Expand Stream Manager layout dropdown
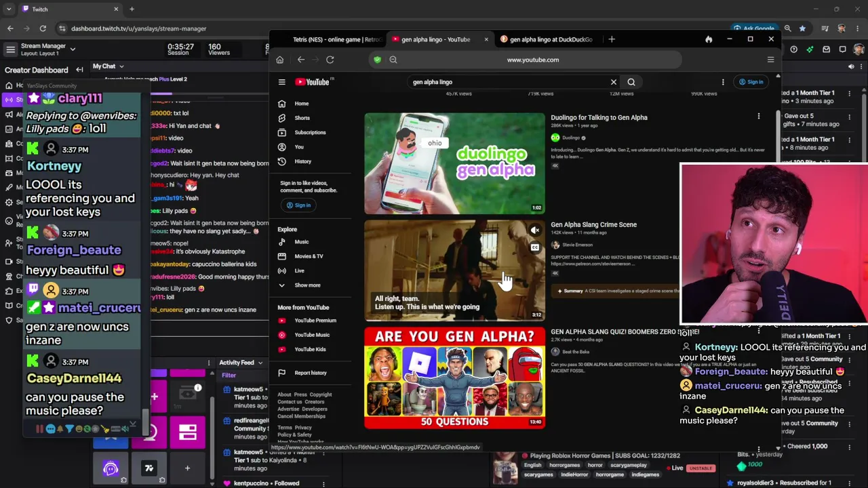868x488 pixels. pos(73,49)
